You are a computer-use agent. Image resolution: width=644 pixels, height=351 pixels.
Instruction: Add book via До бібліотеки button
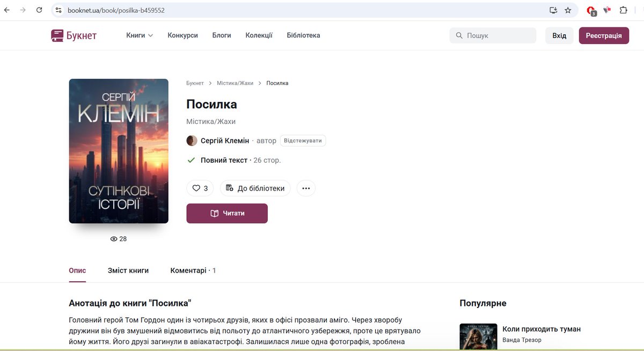click(x=255, y=188)
